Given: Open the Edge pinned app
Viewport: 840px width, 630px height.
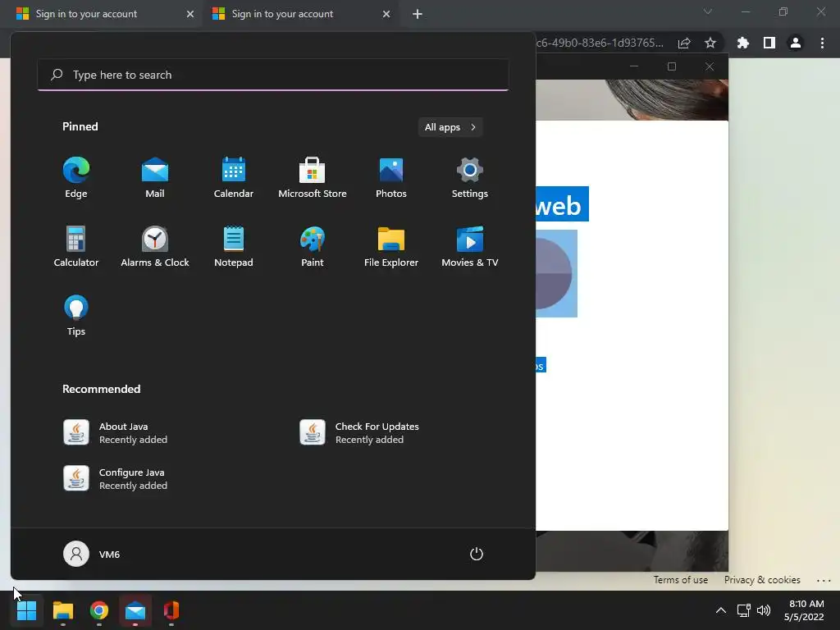Looking at the screenshot, I should [x=76, y=178].
